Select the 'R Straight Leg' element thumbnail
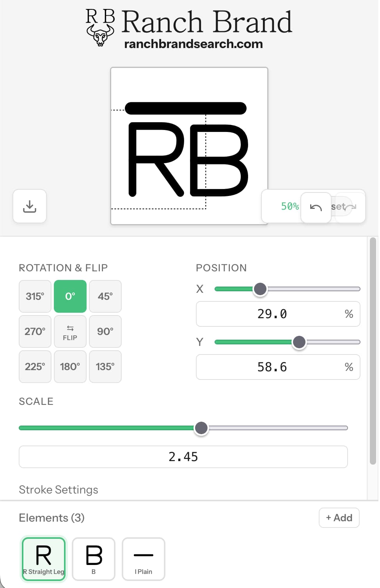This screenshot has height=588, width=380. pos(43,559)
